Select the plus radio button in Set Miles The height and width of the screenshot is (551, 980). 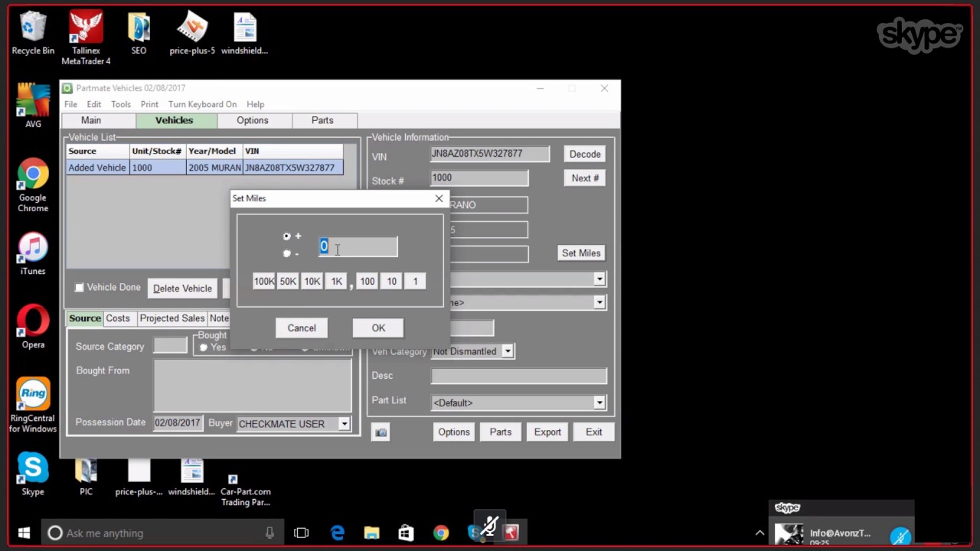tap(287, 236)
